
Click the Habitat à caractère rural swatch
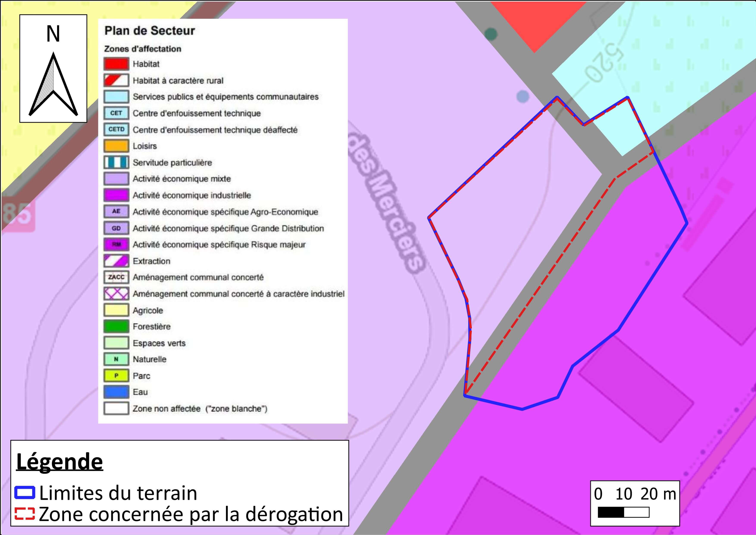pos(116,80)
